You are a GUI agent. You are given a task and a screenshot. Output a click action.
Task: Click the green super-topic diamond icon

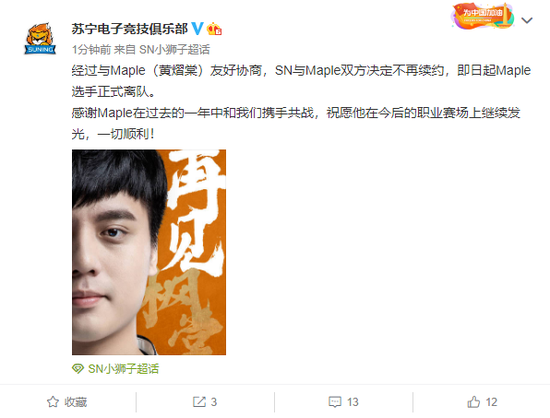[78, 369]
